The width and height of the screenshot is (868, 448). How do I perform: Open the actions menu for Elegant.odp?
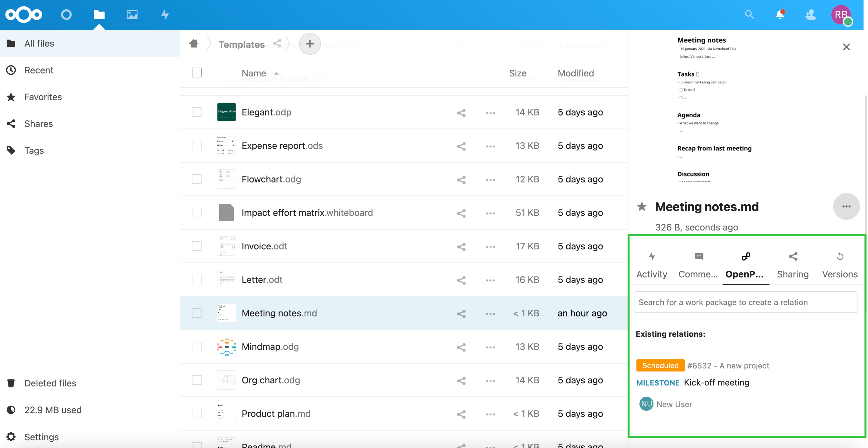point(490,113)
